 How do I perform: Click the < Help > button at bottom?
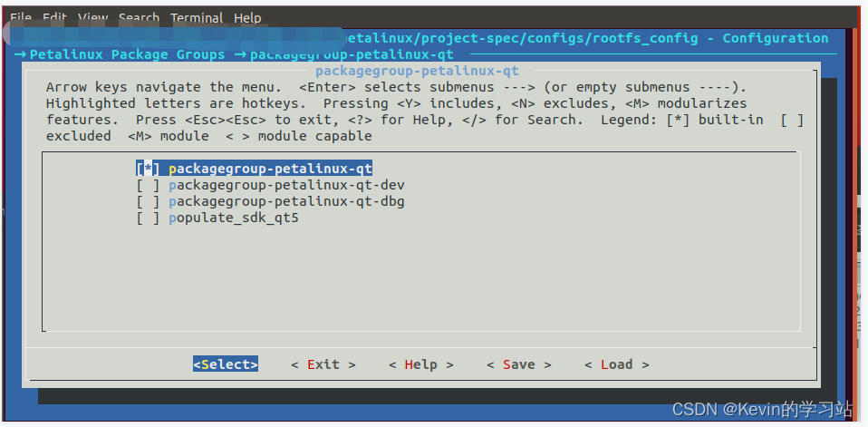click(421, 364)
